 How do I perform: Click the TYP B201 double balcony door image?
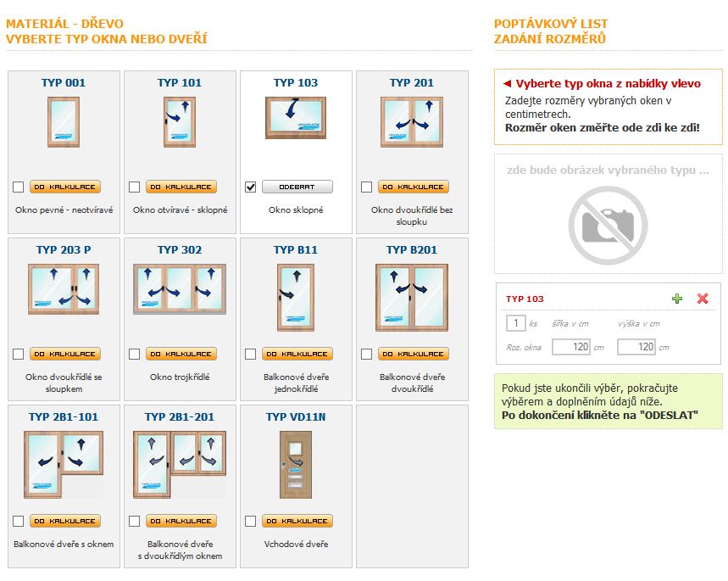[412, 297]
